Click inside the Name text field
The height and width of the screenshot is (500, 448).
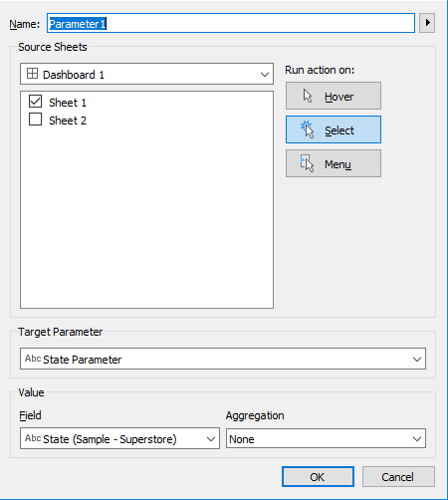pyautogui.click(x=231, y=23)
